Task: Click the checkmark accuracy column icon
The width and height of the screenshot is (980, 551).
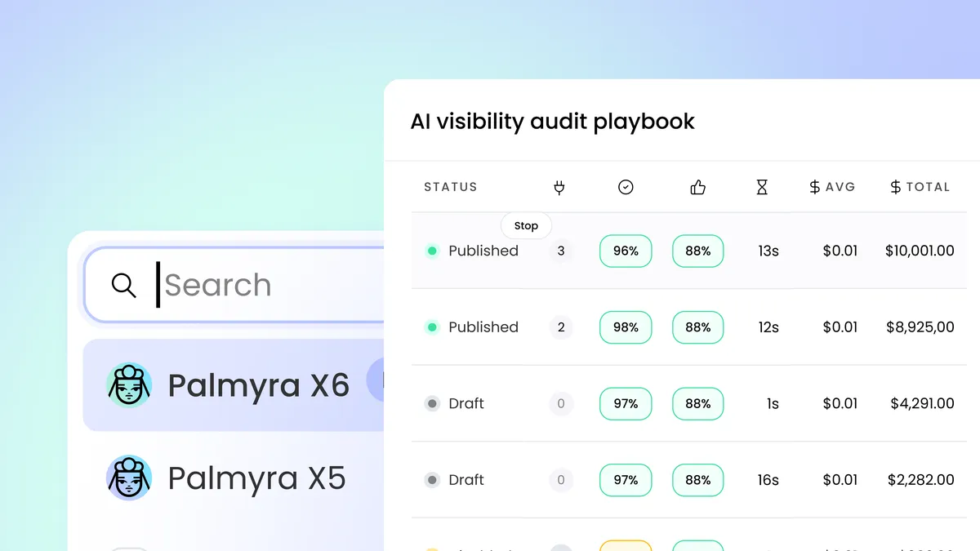Action: tap(626, 187)
